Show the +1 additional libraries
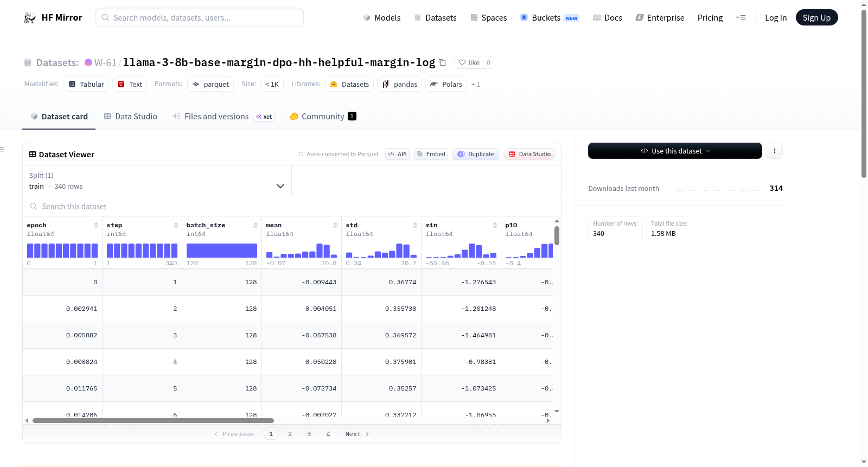Screen dimensions: 868x467 point(476,84)
